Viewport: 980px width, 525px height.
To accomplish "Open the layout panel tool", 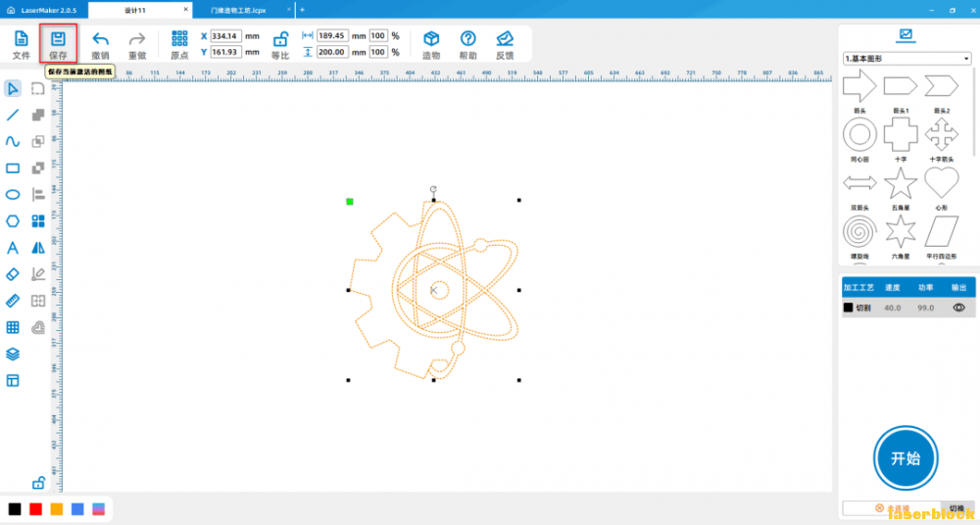I will pyautogui.click(x=13, y=381).
